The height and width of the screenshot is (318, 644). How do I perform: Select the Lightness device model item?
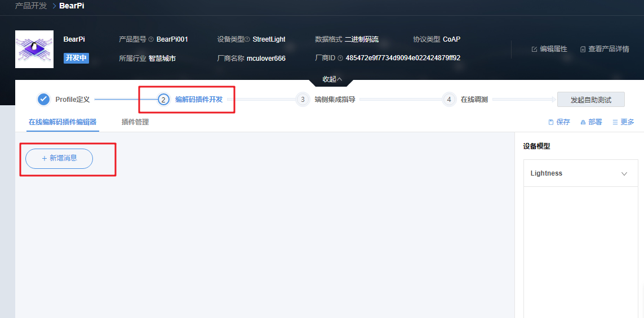click(581, 173)
